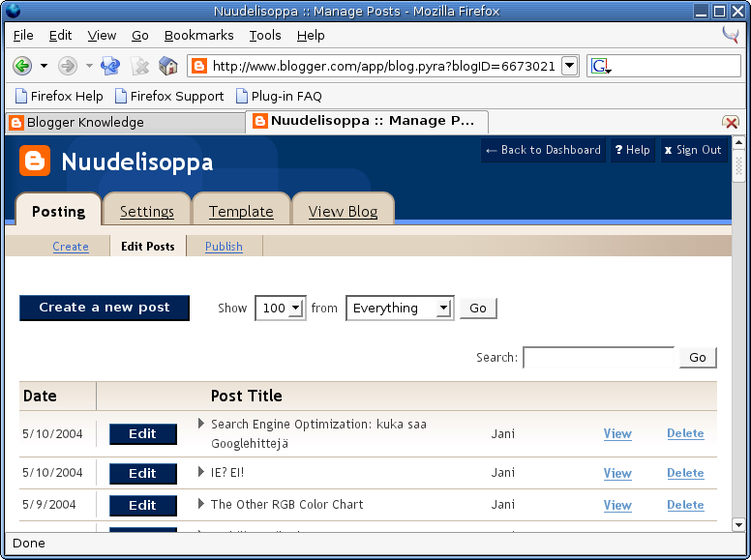Screen dimensions: 751x560
Task: Expand the IE? EI! post details
Action: [x=201, y=472]
